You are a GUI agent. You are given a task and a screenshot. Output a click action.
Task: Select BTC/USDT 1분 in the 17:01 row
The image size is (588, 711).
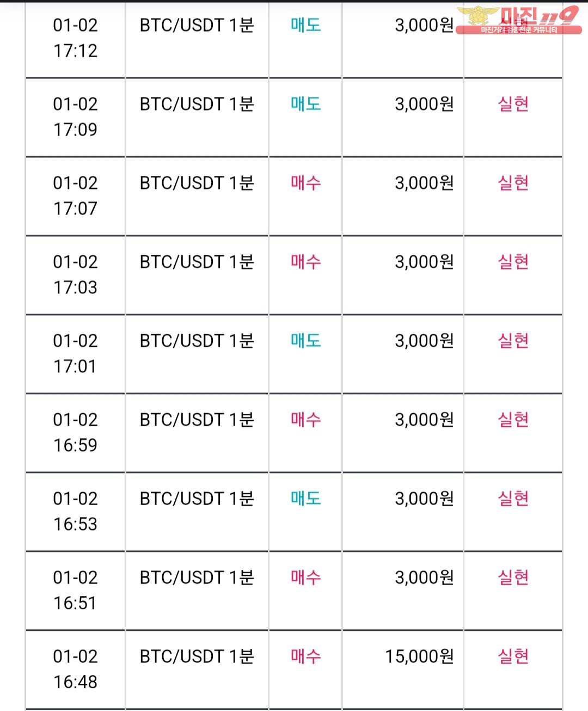197,341
